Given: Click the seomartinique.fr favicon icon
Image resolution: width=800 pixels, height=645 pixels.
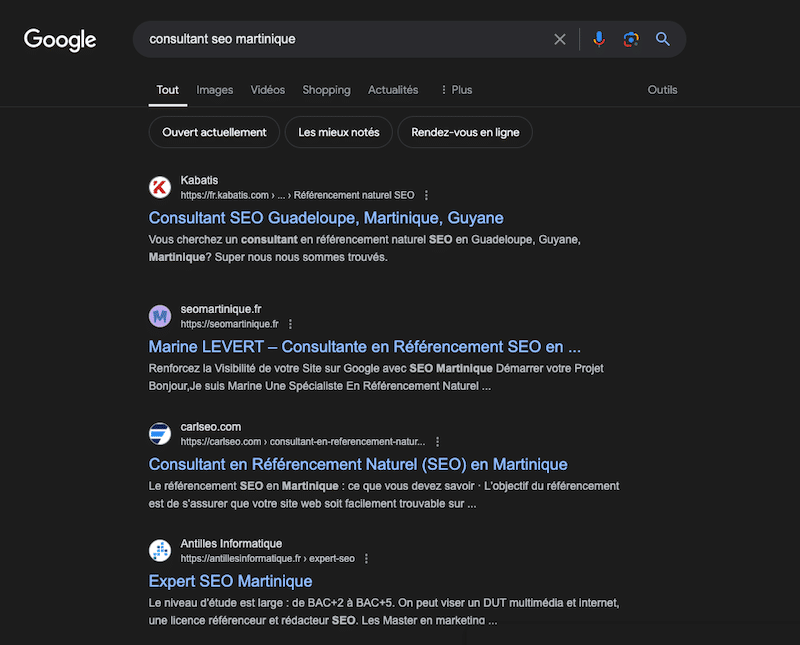Looking at the screenshot, I should pyautogui.click(x=160, y=316).
